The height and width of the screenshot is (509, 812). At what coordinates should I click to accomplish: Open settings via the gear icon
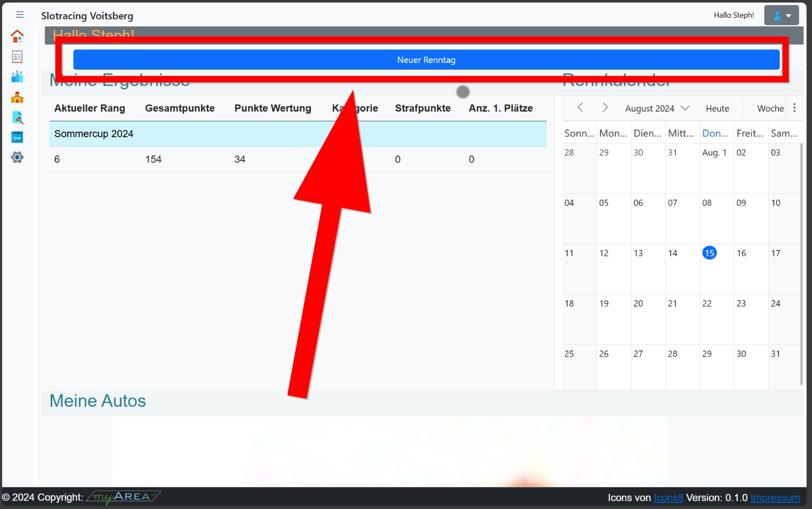point(17,157)
